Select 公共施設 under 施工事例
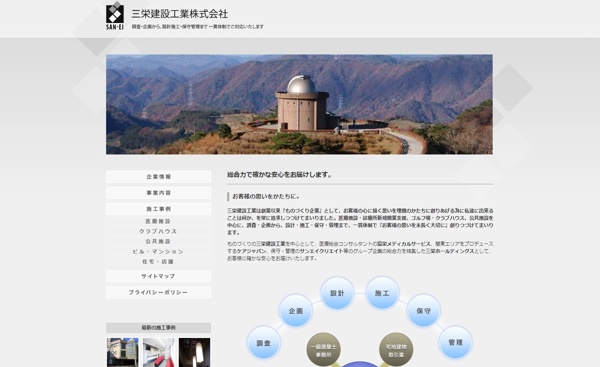Image resolution: width=600 pixels, height=367 pixels. point(158,241)
